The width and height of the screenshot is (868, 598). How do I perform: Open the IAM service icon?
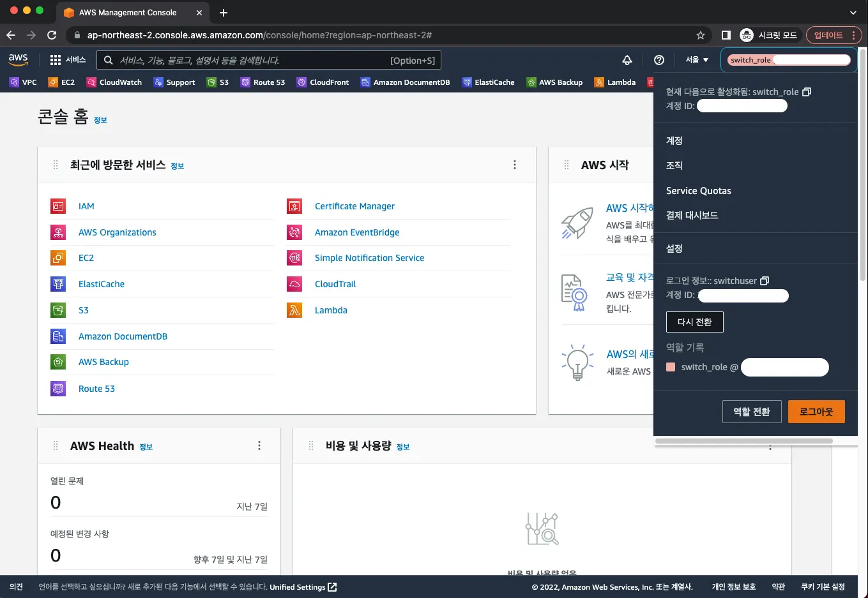[58, 206]
